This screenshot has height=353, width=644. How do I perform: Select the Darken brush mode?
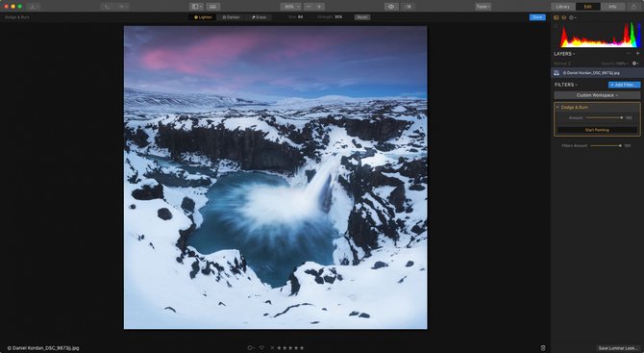point(231,17)
